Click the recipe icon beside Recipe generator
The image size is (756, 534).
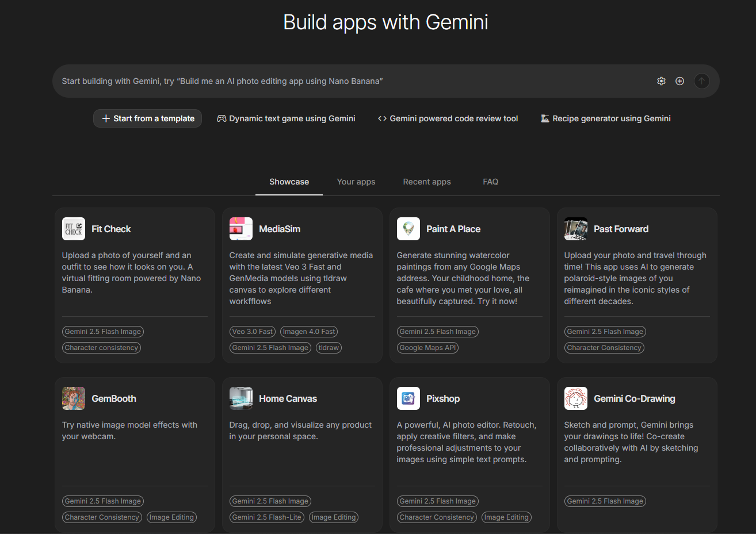tap(545, 118)
